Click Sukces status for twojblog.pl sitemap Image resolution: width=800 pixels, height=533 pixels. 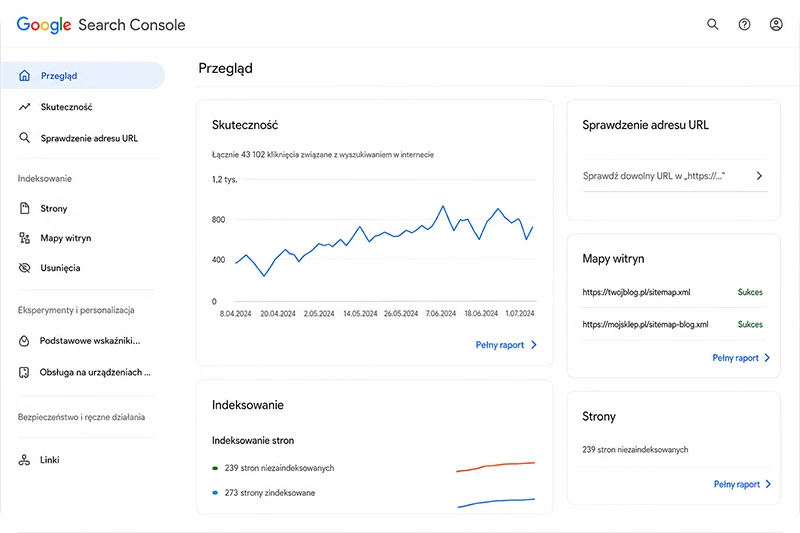tap(750, 292)
